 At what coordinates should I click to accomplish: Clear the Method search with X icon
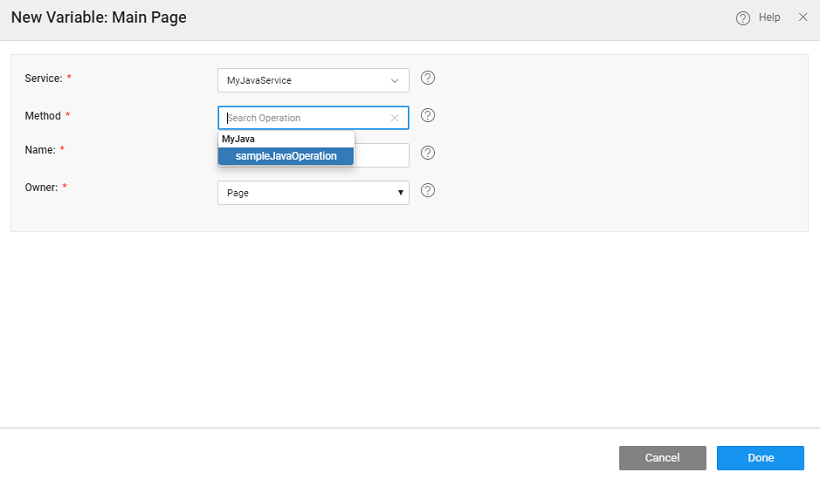[x=394, y=118]
